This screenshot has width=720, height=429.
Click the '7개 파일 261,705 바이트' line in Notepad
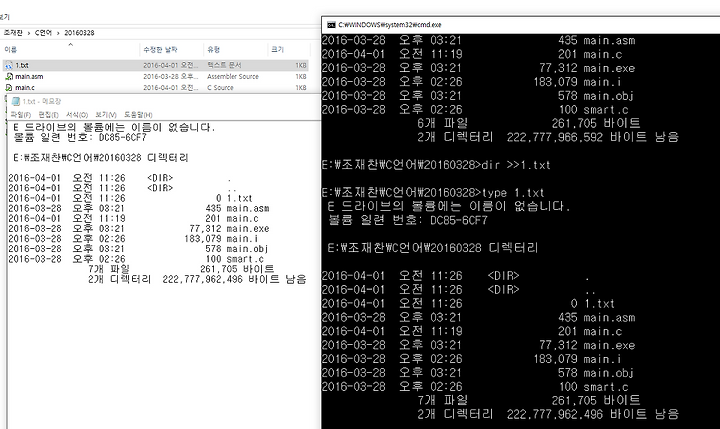[181, 269]
